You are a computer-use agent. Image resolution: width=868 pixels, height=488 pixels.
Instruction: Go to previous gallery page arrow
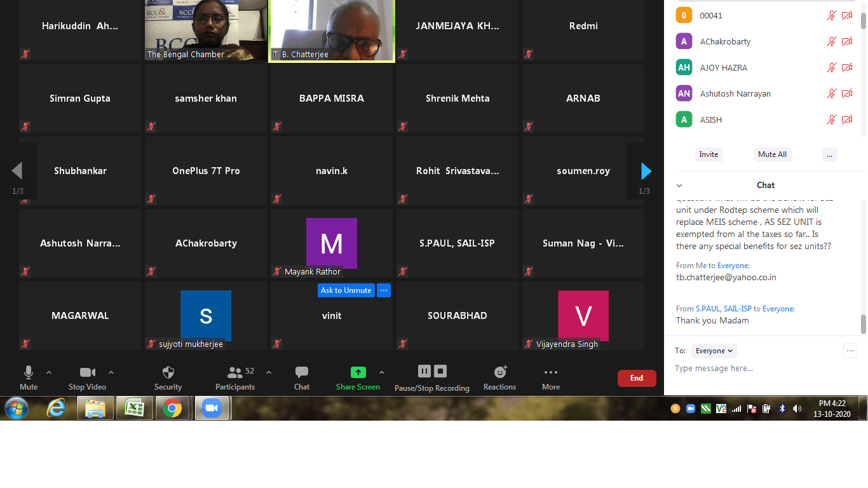[x=17, y=171]
